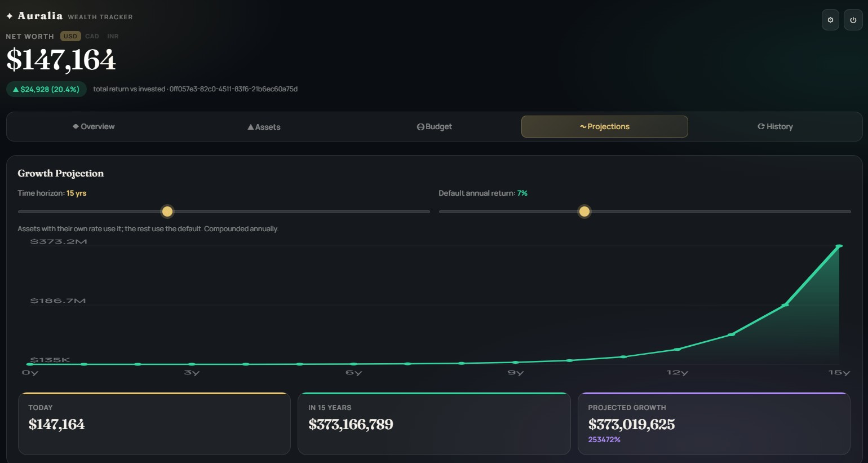Image resolution: width=868 pixels, height=463 pixels.
Task: Click the $24,928 (20.4%) return badge
Action: click(x=46, y=89)
